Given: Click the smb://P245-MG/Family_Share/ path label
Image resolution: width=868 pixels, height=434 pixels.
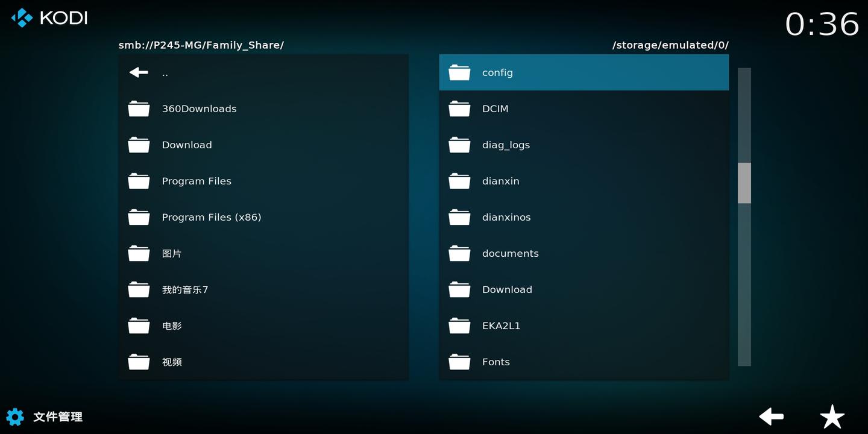Looking at the screenshot, I should coord(201,45).
